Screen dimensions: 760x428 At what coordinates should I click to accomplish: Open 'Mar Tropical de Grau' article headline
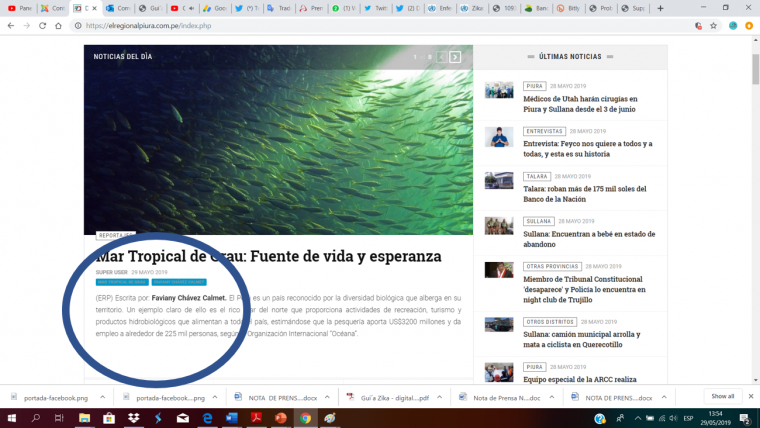(x=268, y=256)
